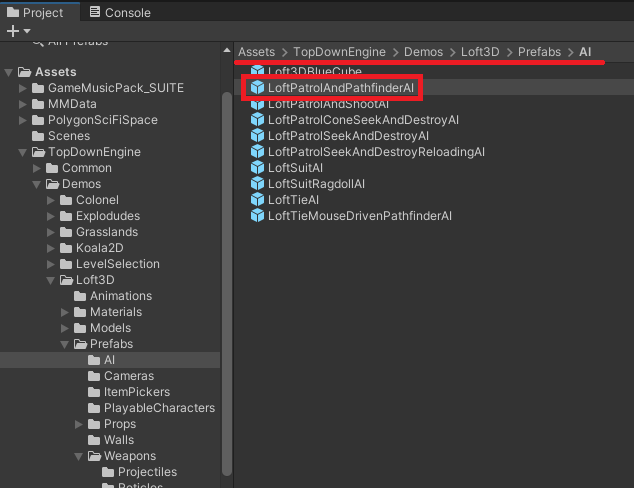The width and height of the screenshot is (634, 488).
Task: Go to Demos in the breadcrumb path
Action: point(423,52)
